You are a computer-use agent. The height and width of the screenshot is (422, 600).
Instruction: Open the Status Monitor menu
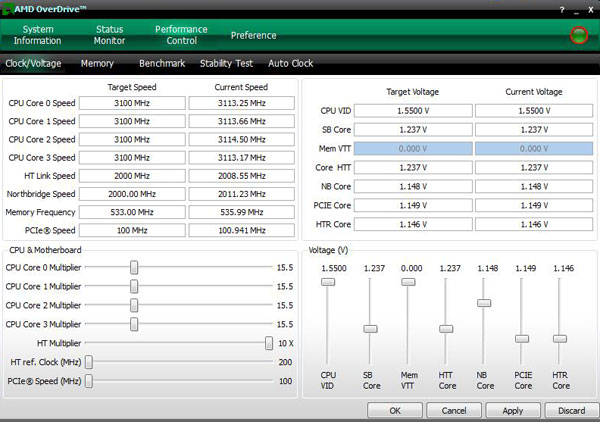tap(109, 35)
